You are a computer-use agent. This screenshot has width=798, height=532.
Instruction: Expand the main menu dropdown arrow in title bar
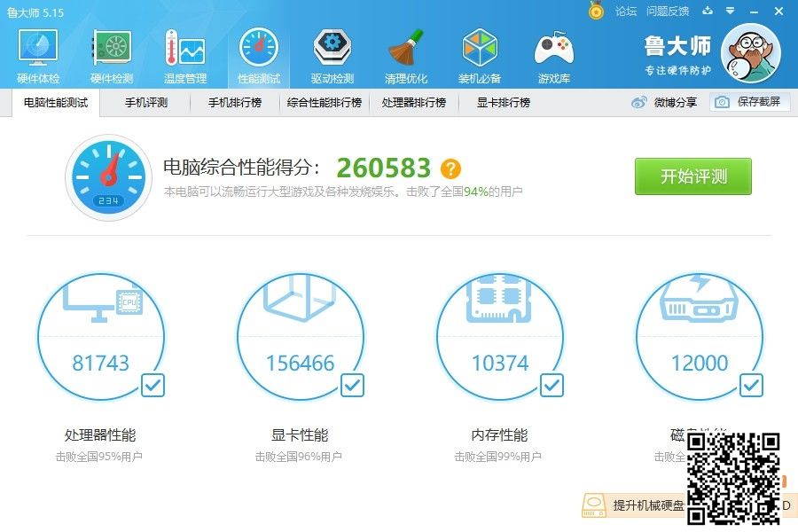pos(729,11)
